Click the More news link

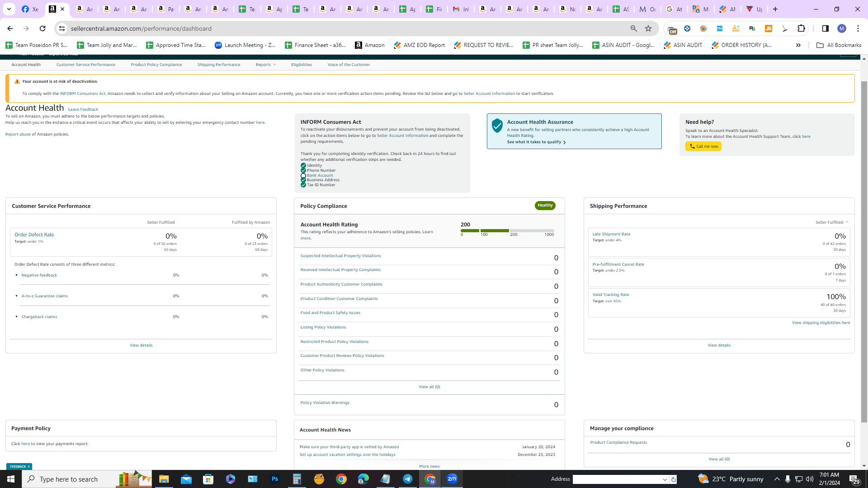[x=429, y=466]
